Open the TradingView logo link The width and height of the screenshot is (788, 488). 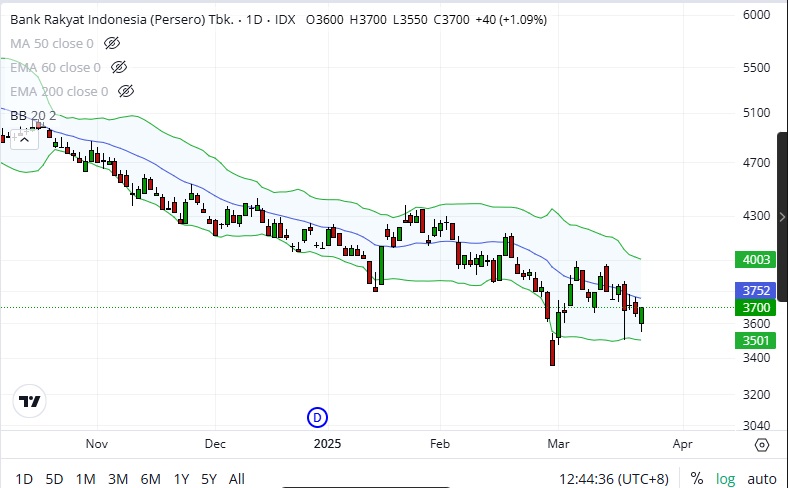30,401
